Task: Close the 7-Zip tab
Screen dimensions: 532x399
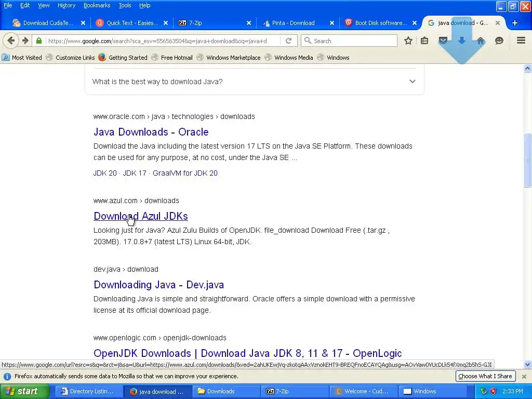Action: (x=249, y=23)
